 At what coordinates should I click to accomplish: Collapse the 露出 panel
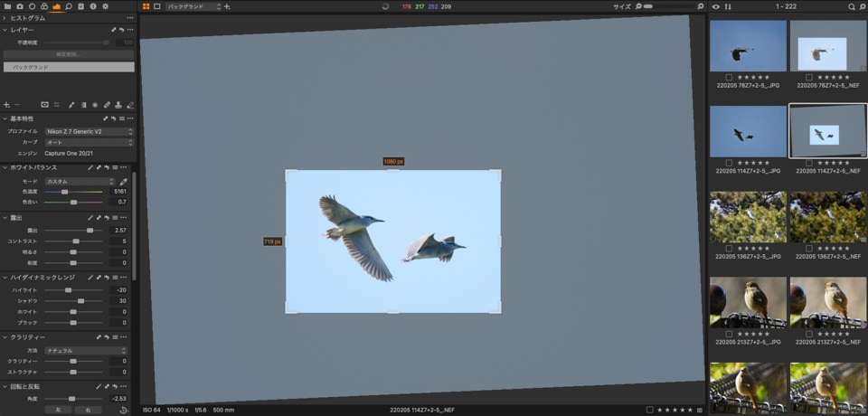[x=5, y=218]
